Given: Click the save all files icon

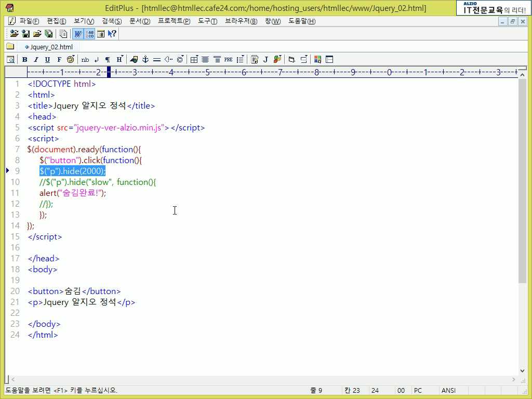Looking at the screenshot, I should [49, 34].
